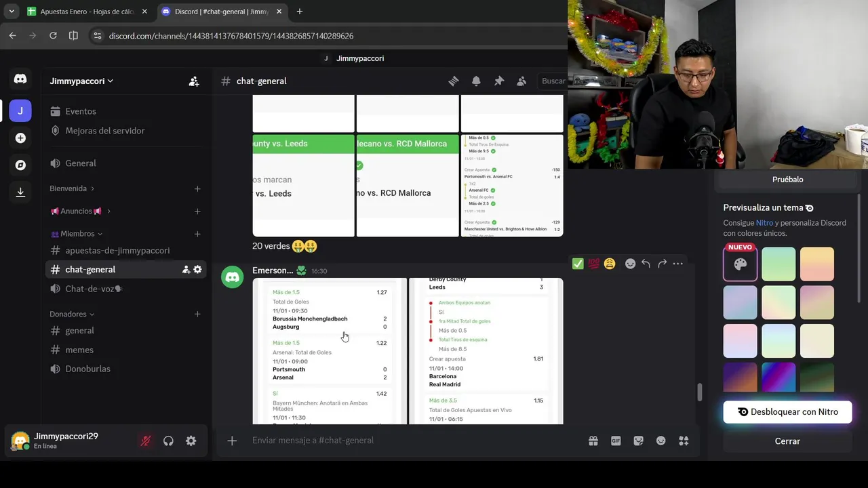Join the Donoburlas voice channel
868x488 pixels.
(x=126, y=369)
